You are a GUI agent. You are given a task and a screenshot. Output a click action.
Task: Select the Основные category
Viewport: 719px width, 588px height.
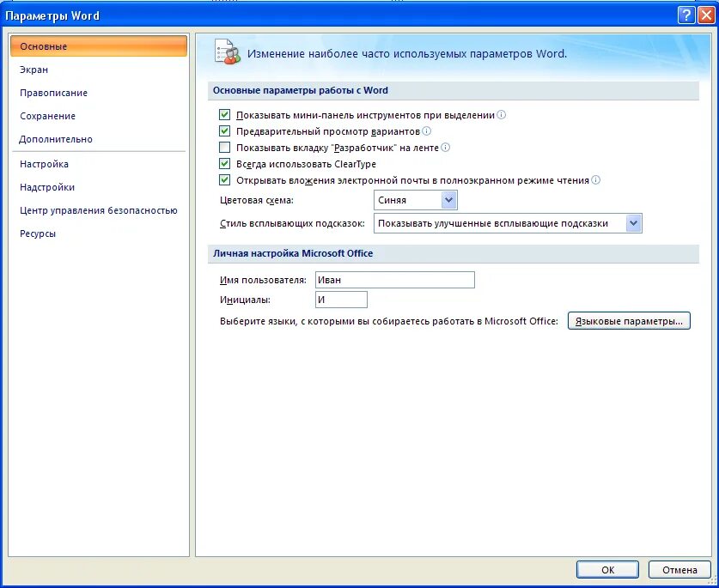point(99,46)
